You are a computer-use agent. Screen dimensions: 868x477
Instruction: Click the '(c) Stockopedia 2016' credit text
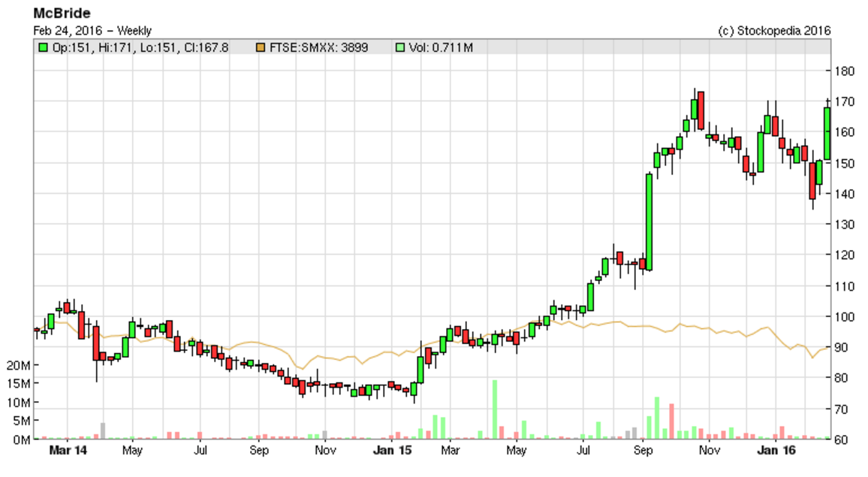774,31
